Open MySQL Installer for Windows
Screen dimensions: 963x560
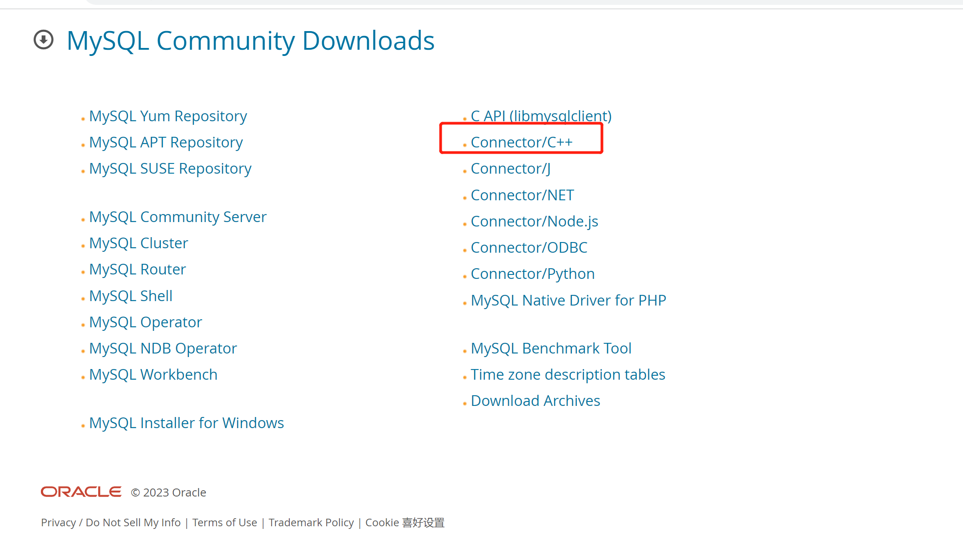point(187,422)
